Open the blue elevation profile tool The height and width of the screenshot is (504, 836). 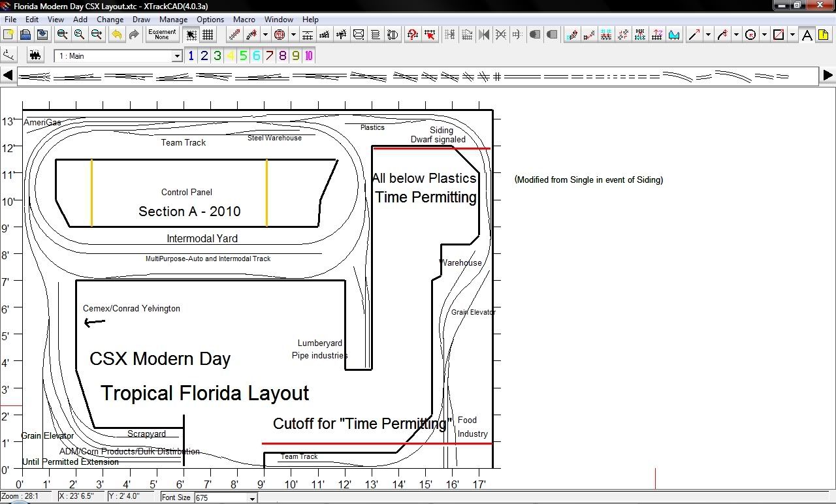coord(674,35)
